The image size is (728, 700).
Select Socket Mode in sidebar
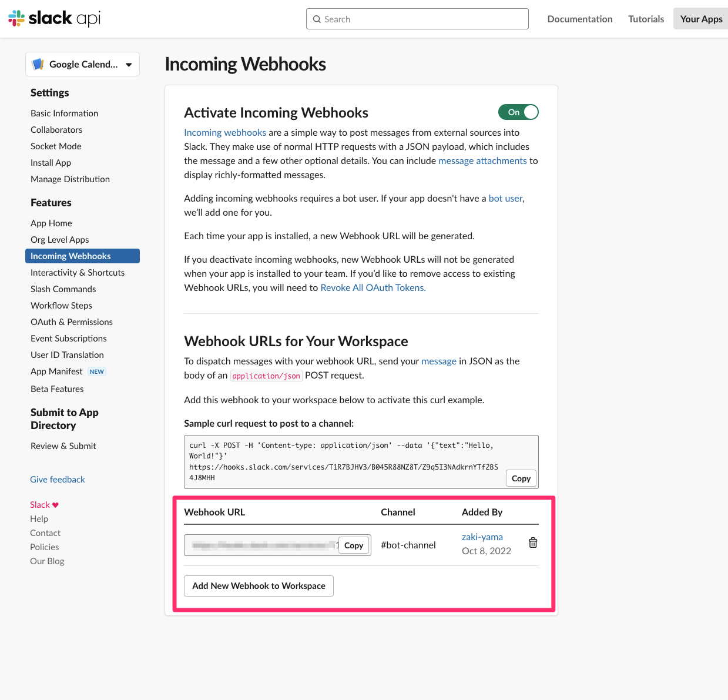click(56, 146)
